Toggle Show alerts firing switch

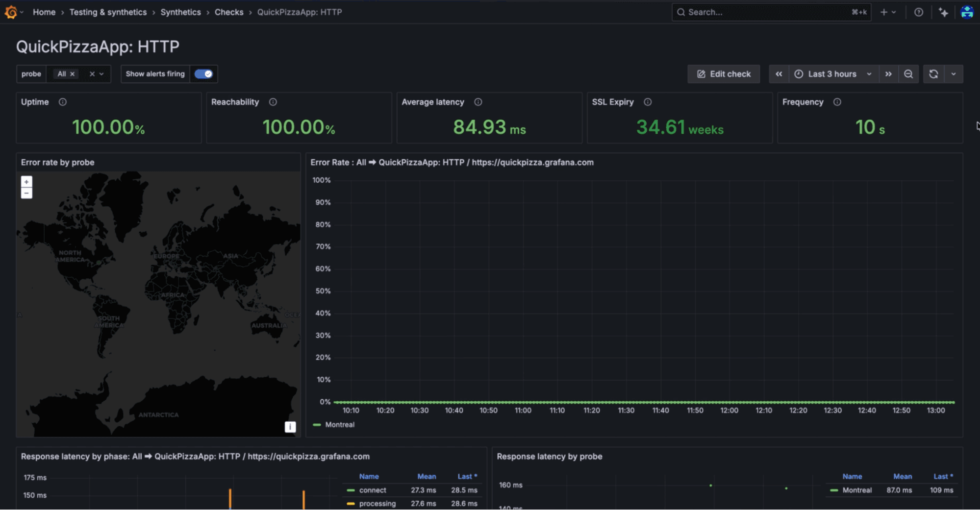click(203, 74)
